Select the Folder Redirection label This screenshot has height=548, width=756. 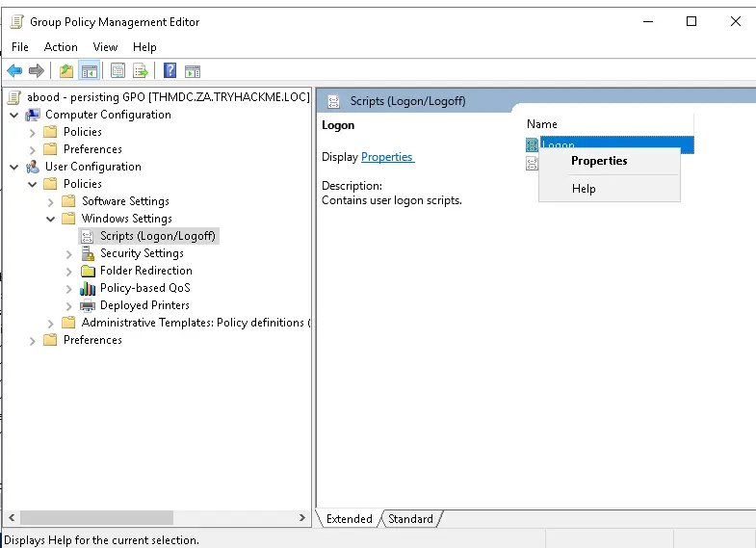(146, 271)
